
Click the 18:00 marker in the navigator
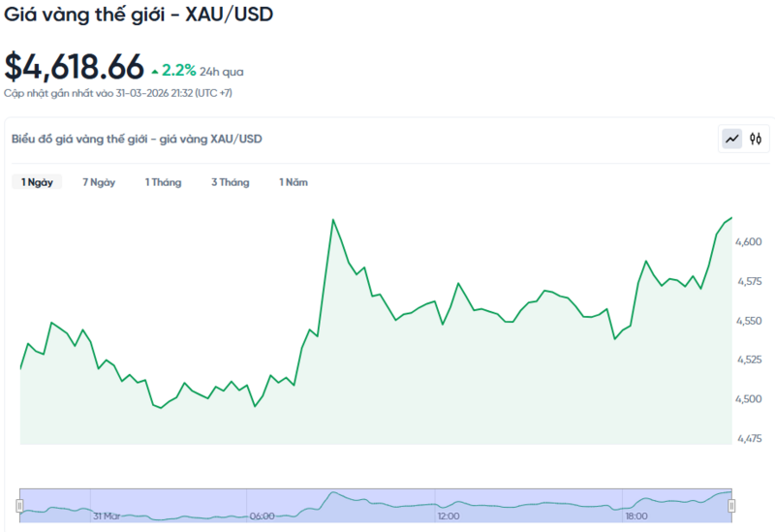(x=635, y=516)
